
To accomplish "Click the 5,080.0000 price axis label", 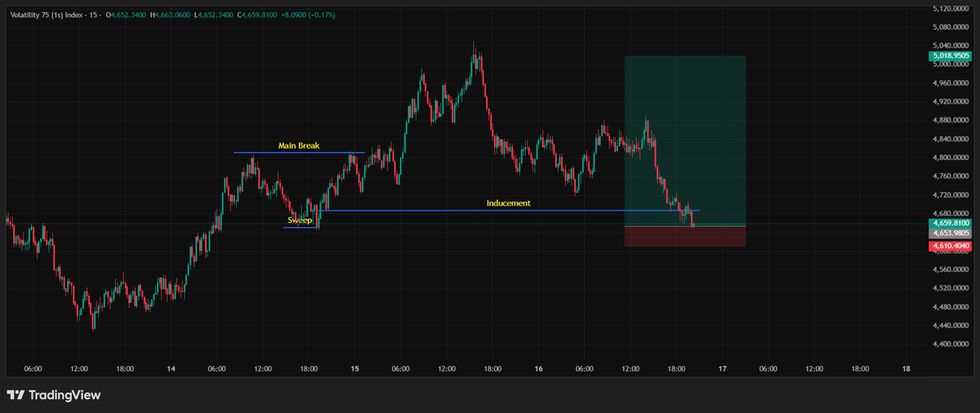I will pyautogui.click(x=951, y=28).
